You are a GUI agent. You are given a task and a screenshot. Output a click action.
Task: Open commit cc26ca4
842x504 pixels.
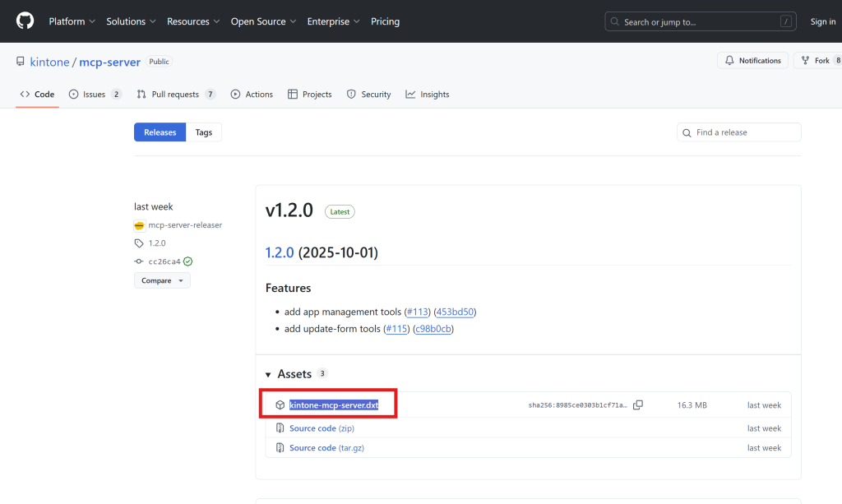click(x=164, y=261)
